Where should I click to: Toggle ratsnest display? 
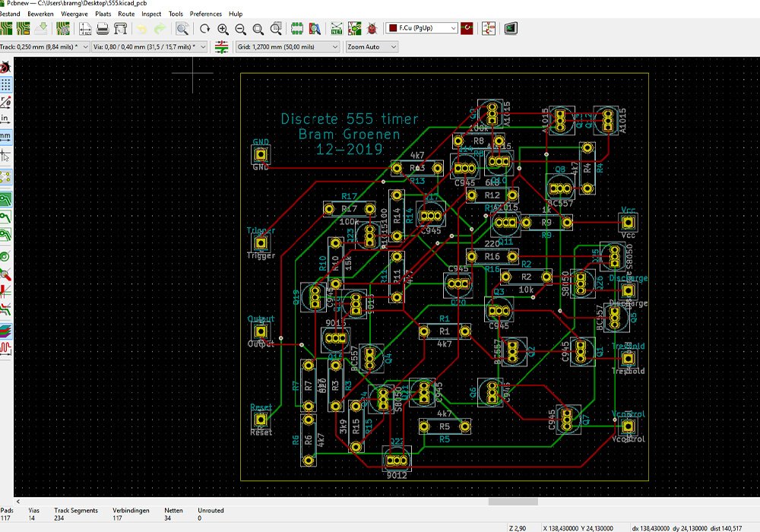coord(5,177)
